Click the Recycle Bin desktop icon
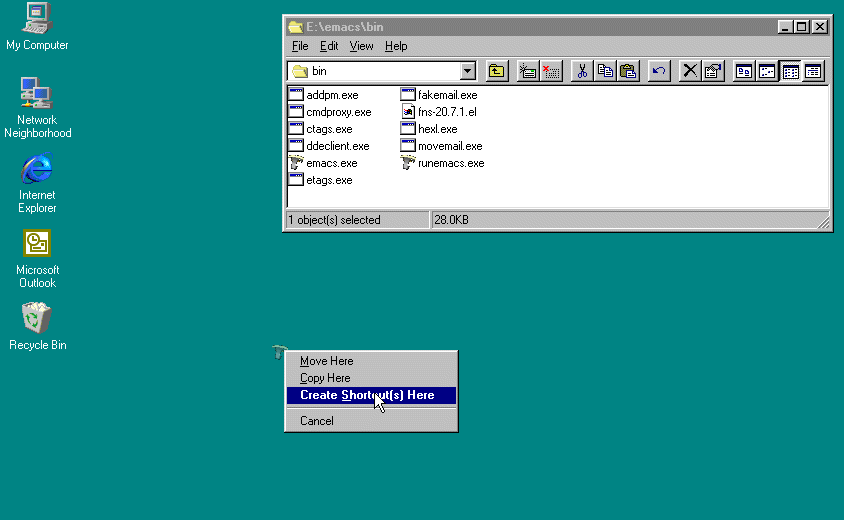This screenshot has width=844, height=520. pos(37,320)
